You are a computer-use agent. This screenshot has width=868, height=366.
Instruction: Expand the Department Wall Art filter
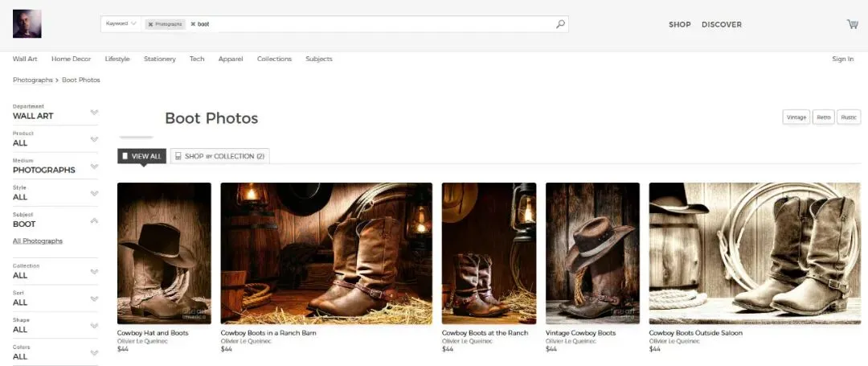point(94,112)
